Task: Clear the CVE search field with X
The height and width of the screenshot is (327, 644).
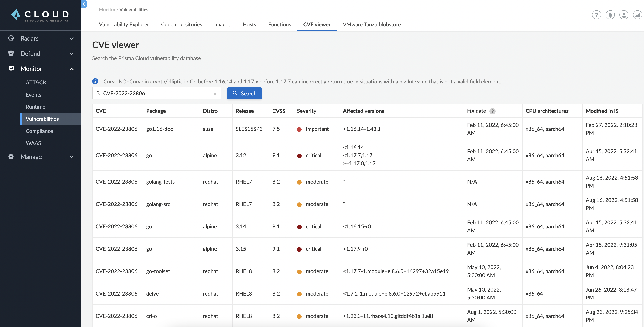Action: 215,94
